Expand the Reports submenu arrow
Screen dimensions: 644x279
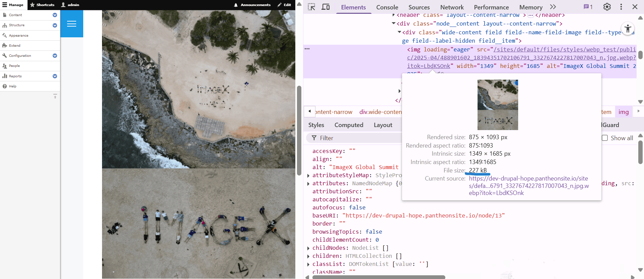click(55, 76)
